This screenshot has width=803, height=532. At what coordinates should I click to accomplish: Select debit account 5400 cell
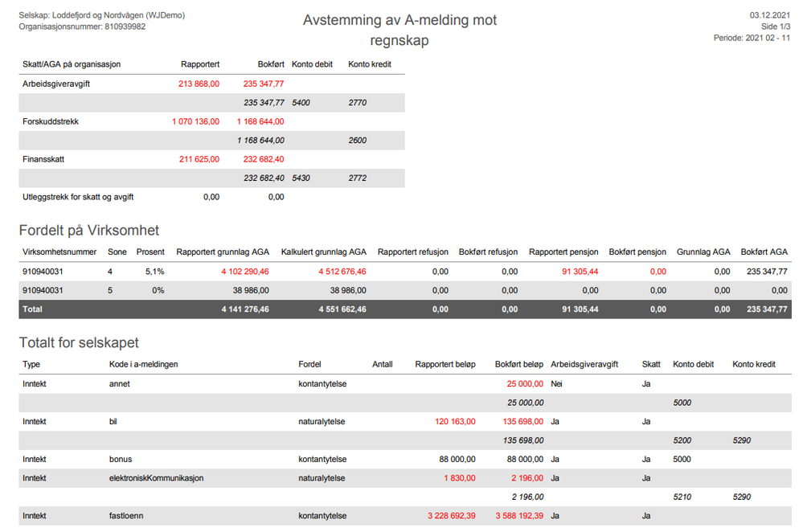301,103
